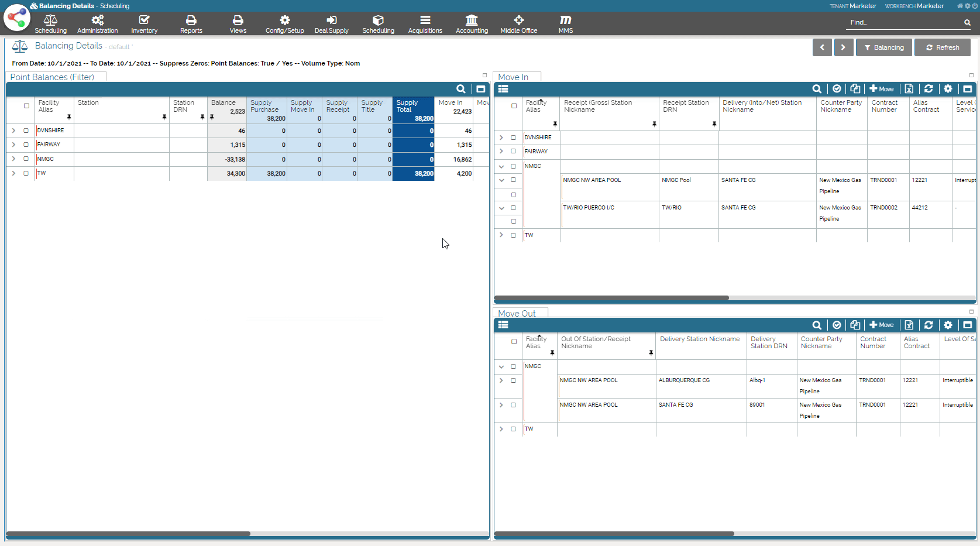The image size is (980, 546).
Task: Click the Excel export icon in Move In toolbar
Action: coord(909,89)
